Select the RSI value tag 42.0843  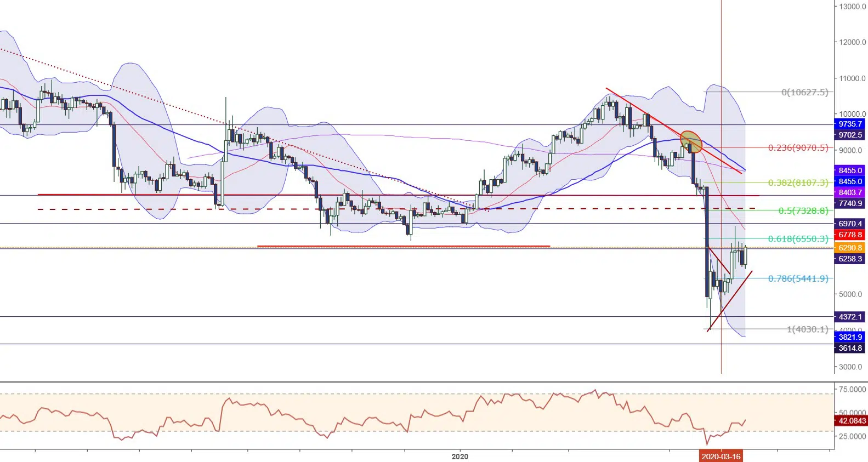point(851,421)
